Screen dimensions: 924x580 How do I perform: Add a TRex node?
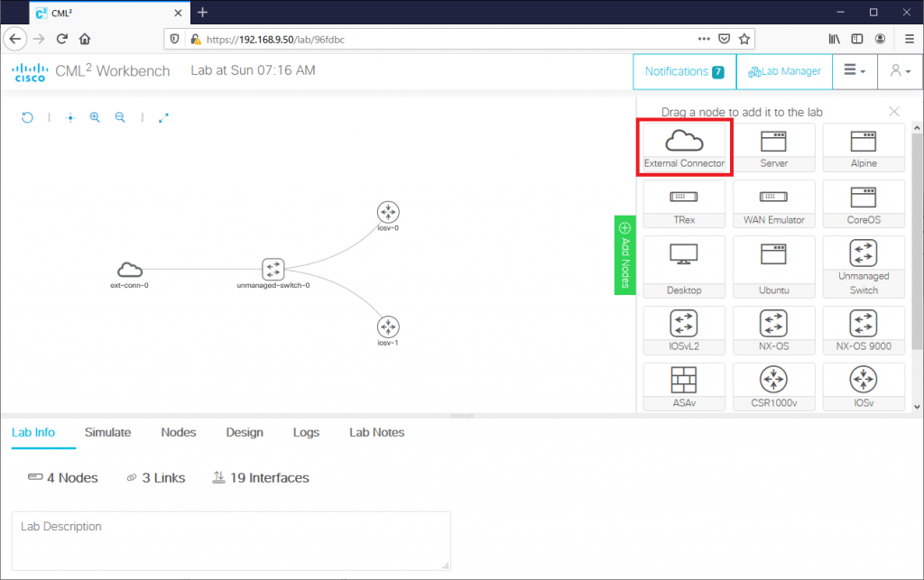click(683, 203)
